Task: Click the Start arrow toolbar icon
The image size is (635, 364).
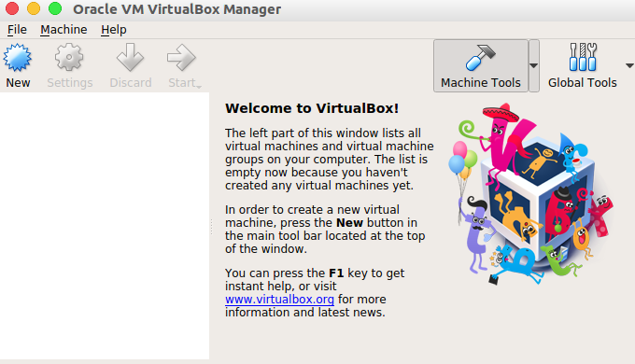Action: pos(181,57)
